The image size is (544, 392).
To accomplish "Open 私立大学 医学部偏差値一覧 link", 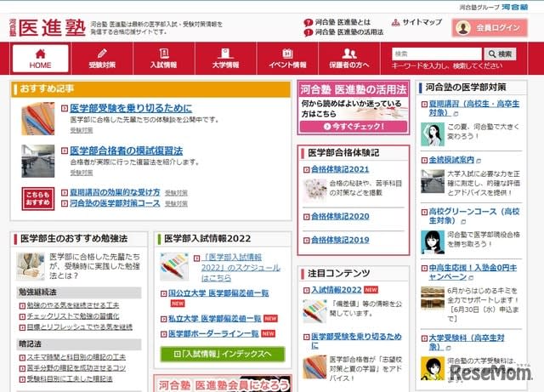I will (214, 318).
